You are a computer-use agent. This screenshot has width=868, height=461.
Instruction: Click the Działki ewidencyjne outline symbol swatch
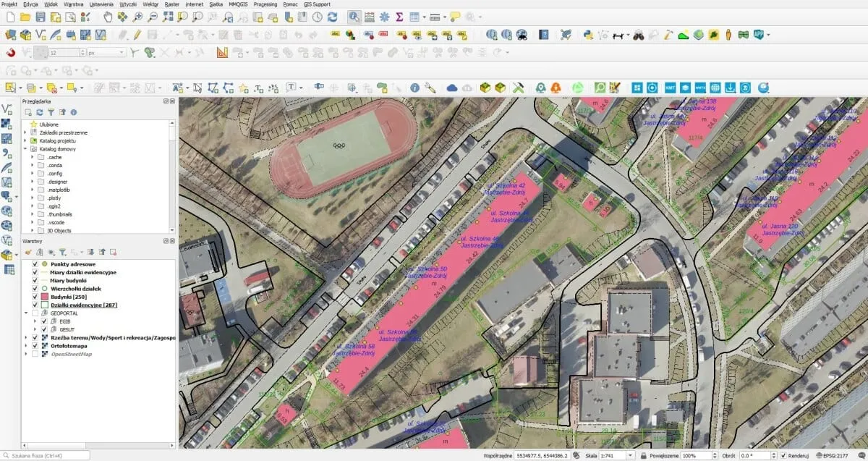pos(44,305)
